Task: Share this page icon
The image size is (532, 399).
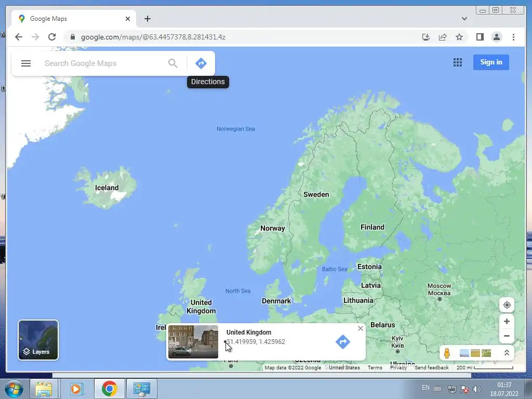Action: coord(443,37)
